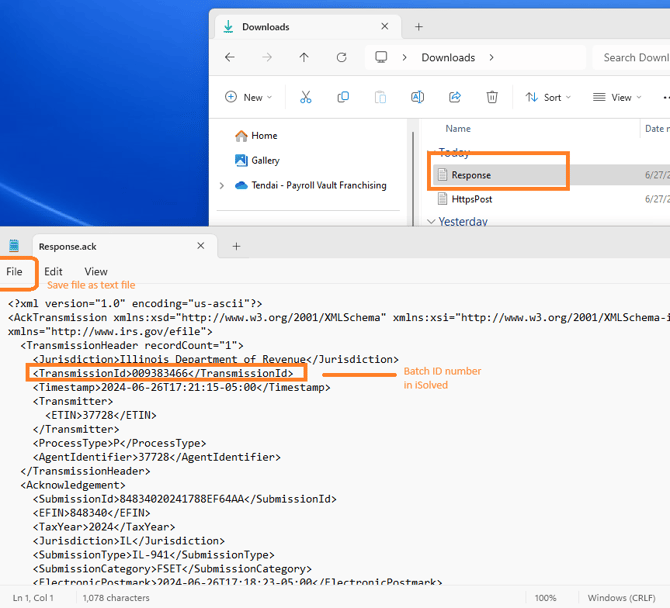The height and width of the screenshot is (608, 670).
Task: Click the Share icon in the Explorer toolbar
Action: [455, 97]
